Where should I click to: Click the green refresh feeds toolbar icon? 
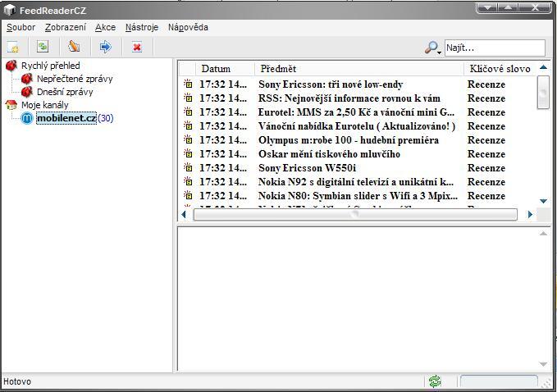click(43, 47)
